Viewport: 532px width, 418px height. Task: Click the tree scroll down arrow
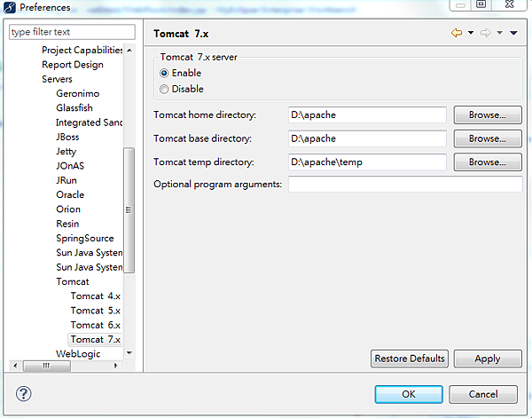pos(129,353)
